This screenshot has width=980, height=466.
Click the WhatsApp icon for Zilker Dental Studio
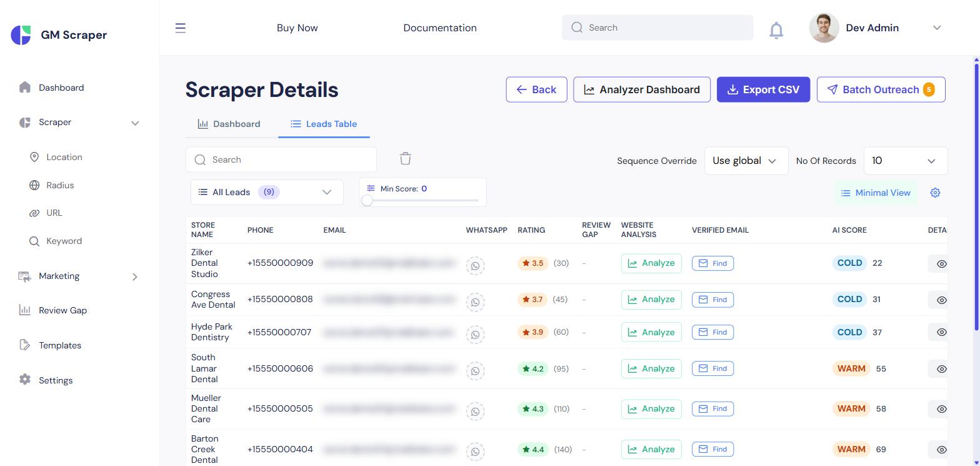pyautogui.click(x=476, y=266)
